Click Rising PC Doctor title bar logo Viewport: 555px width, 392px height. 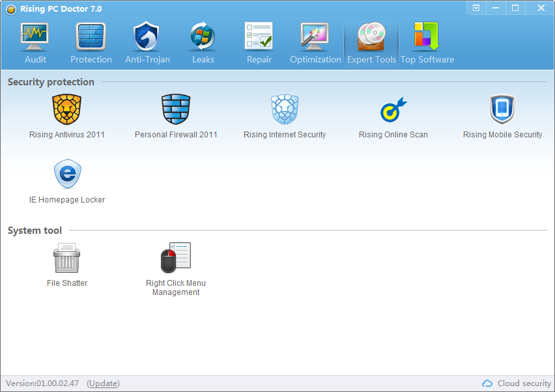pos(11,10)
